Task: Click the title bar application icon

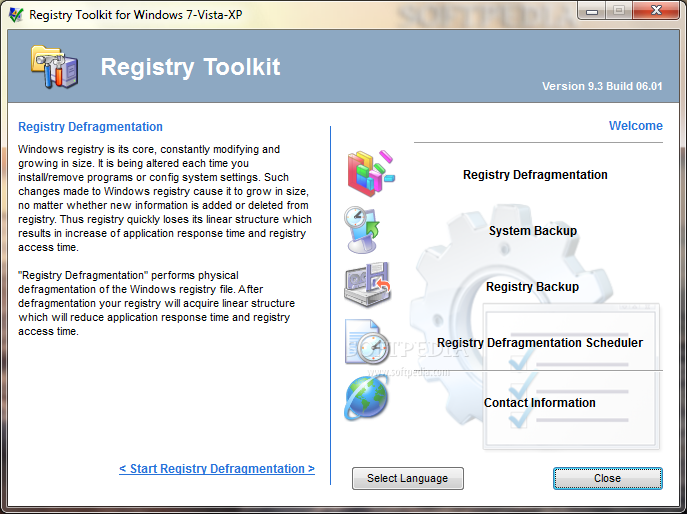Action: pyautogui.click(x=16, y=15)
